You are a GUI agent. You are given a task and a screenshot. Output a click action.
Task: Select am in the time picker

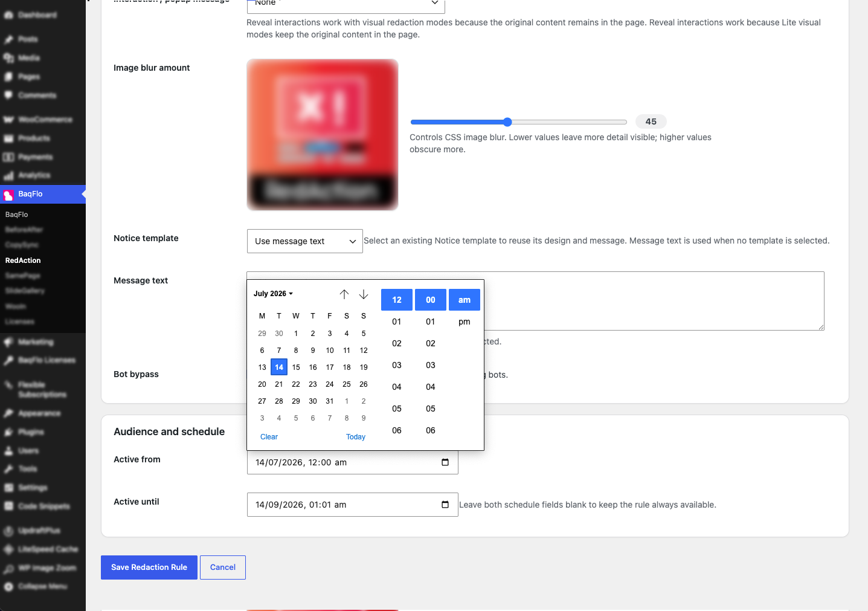(465, 300)
